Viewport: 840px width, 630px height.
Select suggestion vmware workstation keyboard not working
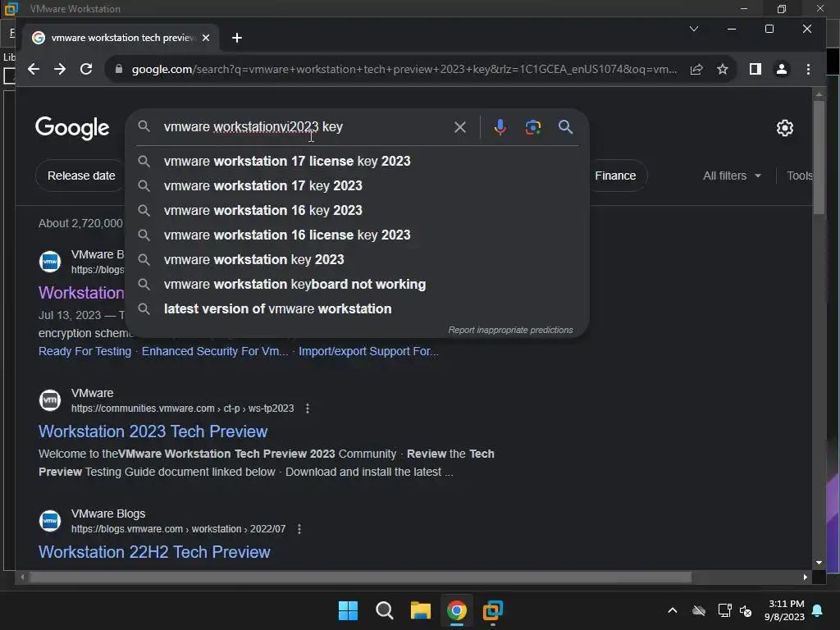357,285
